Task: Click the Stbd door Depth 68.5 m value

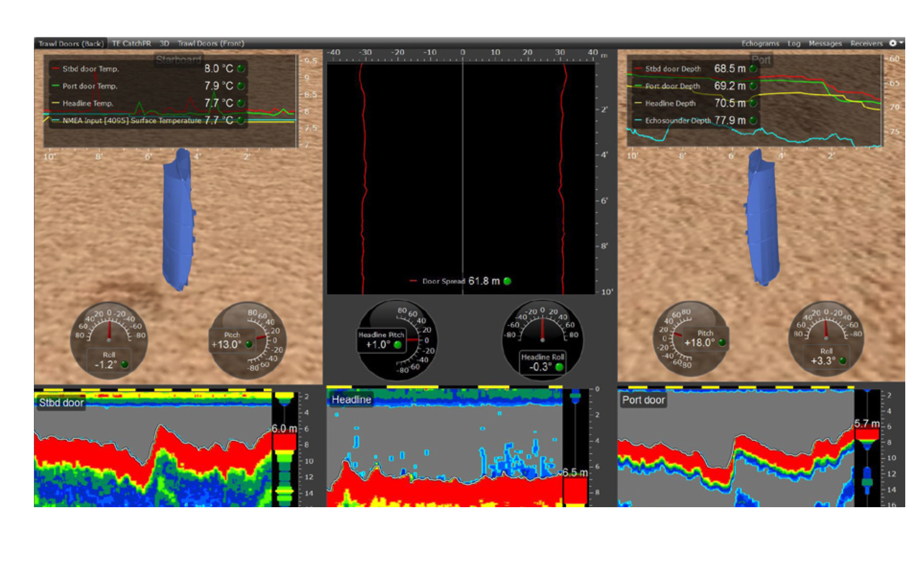Action: tap(730, 68)
